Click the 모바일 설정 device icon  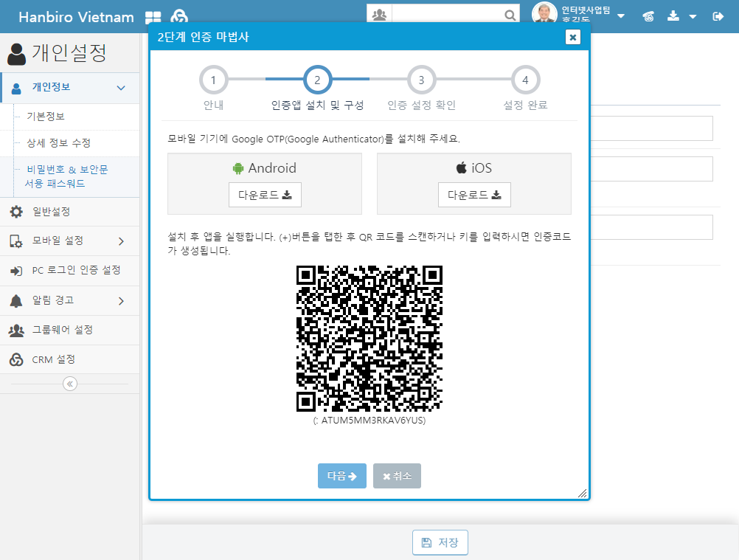[16, 241]
